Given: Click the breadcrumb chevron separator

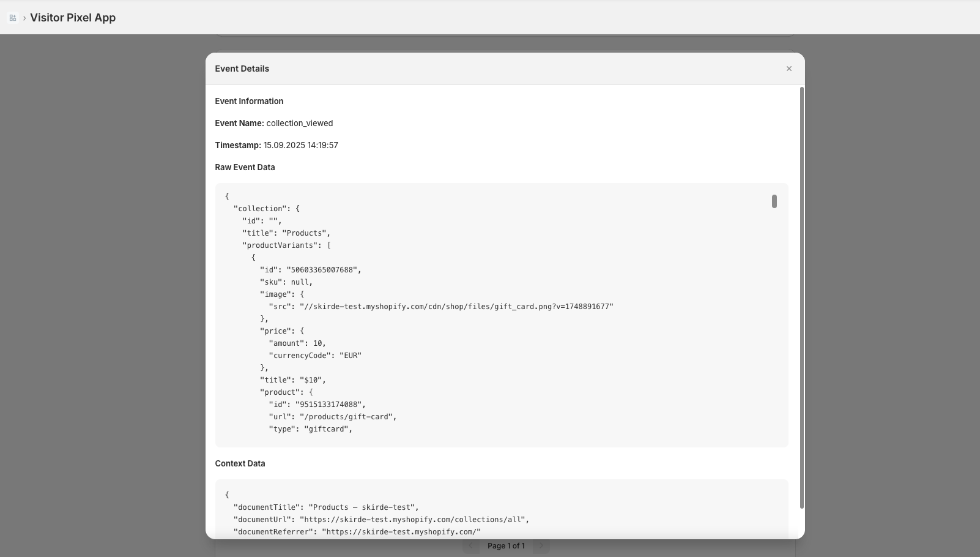Looking at the screenshot, I should [24, 18].
